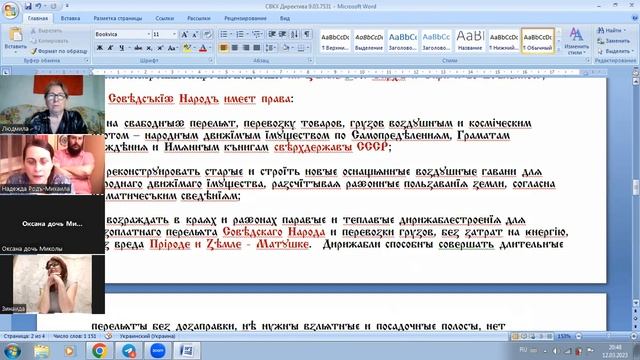Screen dimensions: 640x360
Task: Open multilevel list dropdown
Action: tap(257, 34)
